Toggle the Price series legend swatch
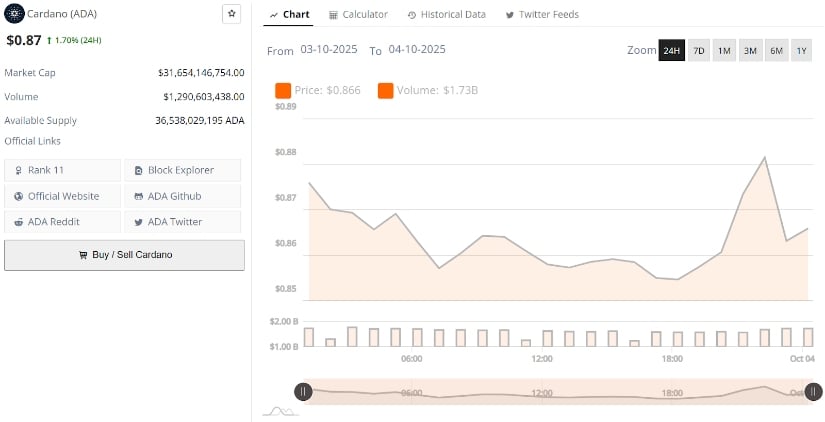The height and width of the screenshot is (422, 825). pos(283,91)
